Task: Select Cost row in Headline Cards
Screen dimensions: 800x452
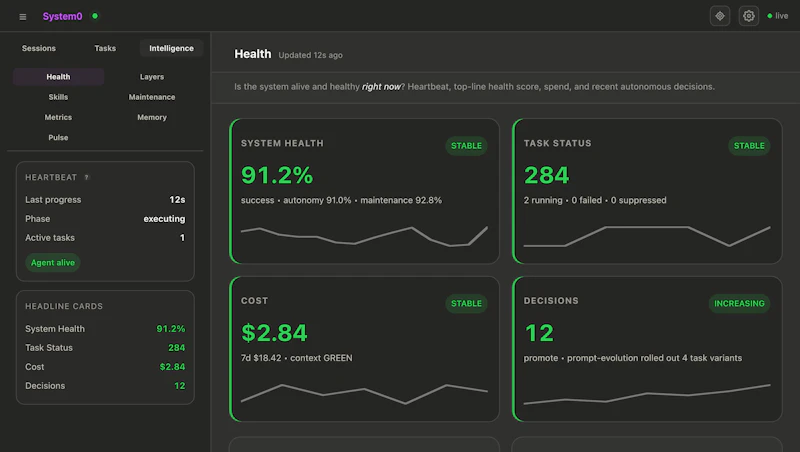Action: point(105,367)
